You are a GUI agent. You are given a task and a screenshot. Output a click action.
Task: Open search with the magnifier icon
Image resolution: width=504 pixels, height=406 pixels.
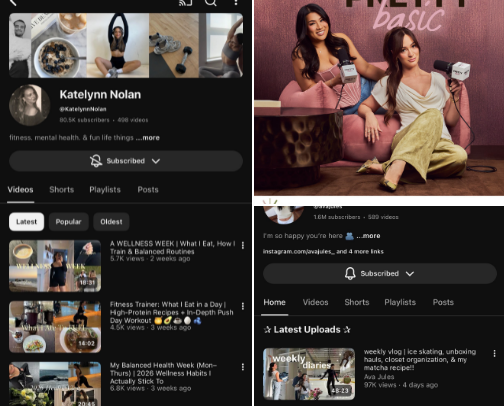(x=211, y=3)
